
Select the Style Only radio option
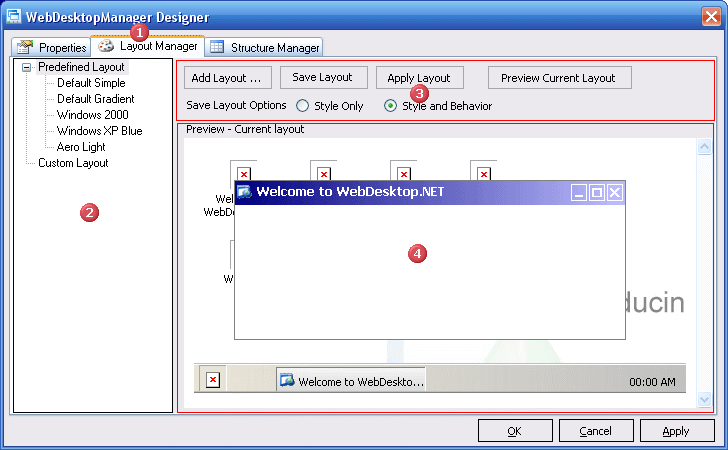(x=302, y=106)
